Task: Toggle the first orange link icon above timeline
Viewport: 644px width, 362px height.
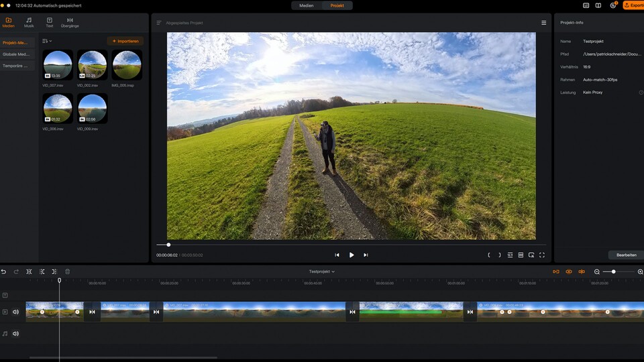Action: [x=555, y=271]
